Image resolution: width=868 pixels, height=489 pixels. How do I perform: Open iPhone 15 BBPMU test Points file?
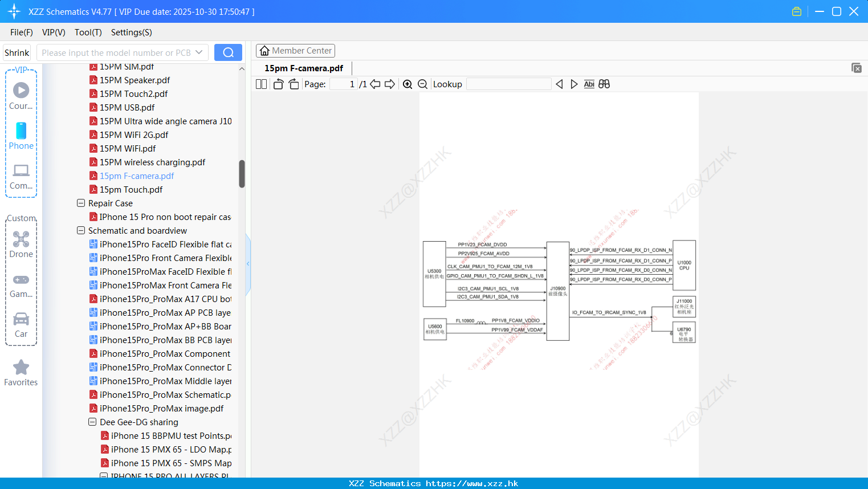(166, 435)
